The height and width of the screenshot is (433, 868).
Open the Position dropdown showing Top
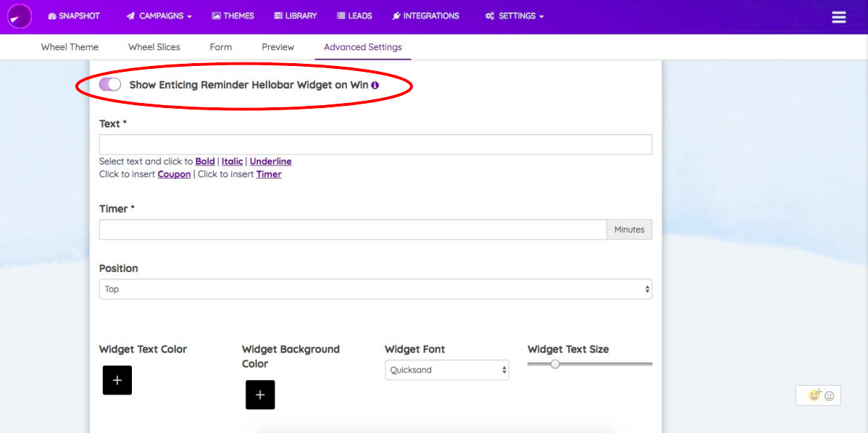click(375, 289)
